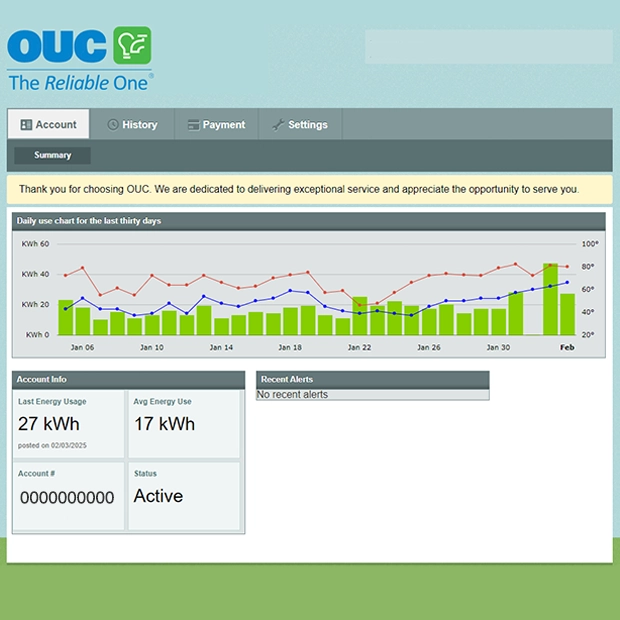
Task: Click the Status label
Action: [x=145, y=473]
